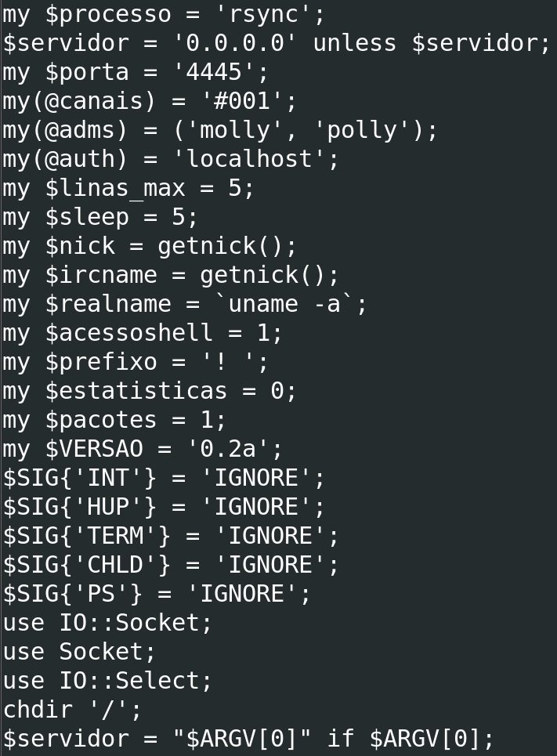This screenshot has height=756, width=557.
Task: Click the '0.2a' version string
Action: (227, 449)
